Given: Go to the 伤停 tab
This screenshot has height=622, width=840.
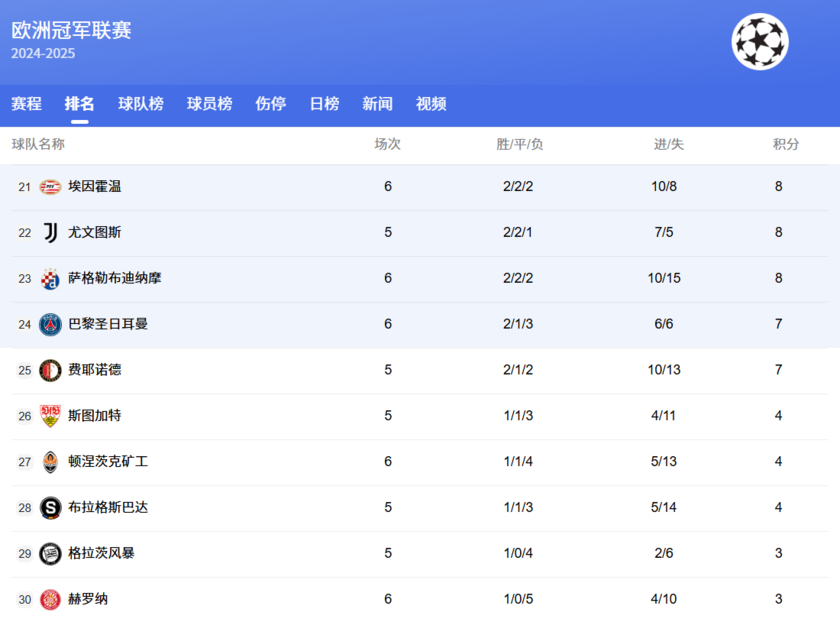Looking at the screenshot, I should click(270, 104).
